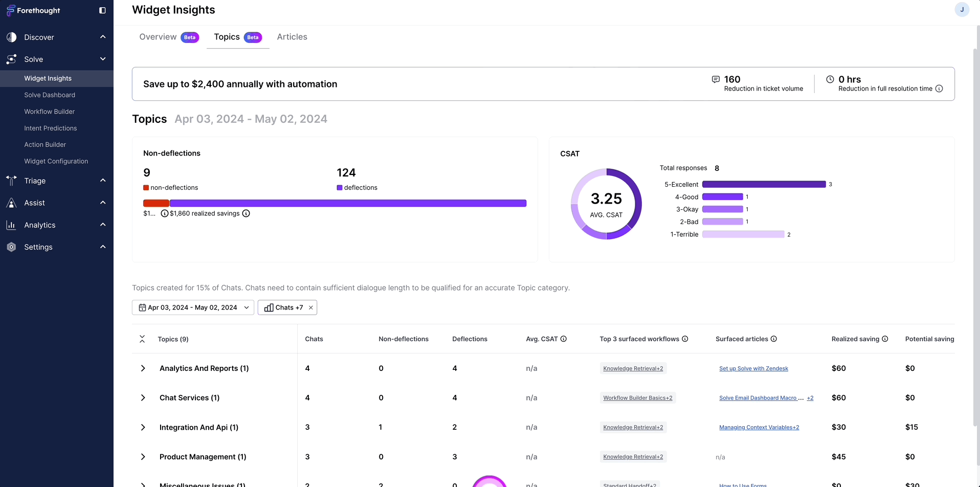The height and width of the screenshot is (487, 980).
Task: Click bar chart icon in Chats filter
Action: coord(269,307)
